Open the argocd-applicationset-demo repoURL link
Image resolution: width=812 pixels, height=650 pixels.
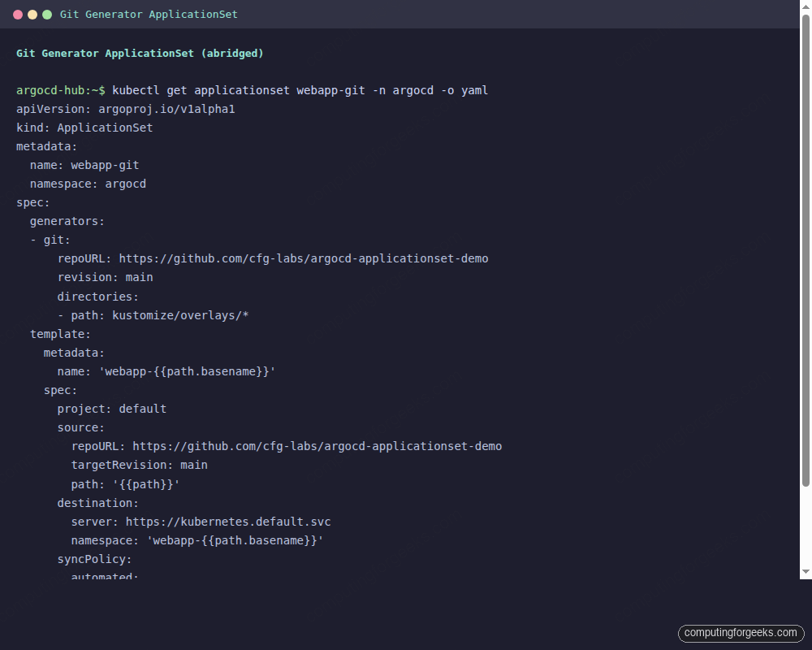coord(304,258)
